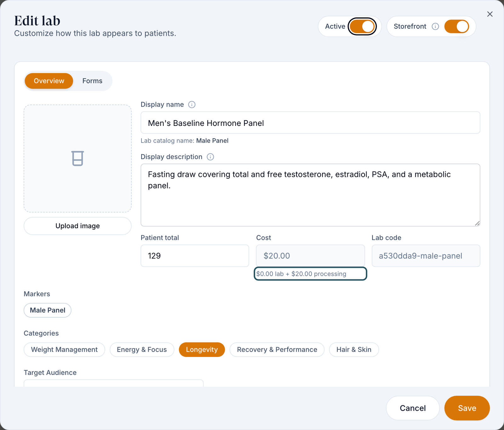Click the Male Panel marker chip
Image resolution: width=504 pixels, height=430 pixels.
tap(48, 310)
